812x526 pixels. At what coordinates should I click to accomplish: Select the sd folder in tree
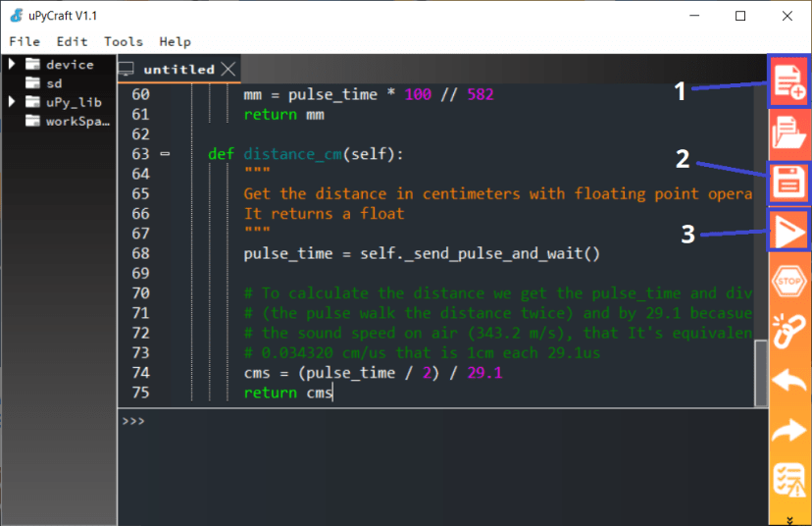(x=44, y=82)
